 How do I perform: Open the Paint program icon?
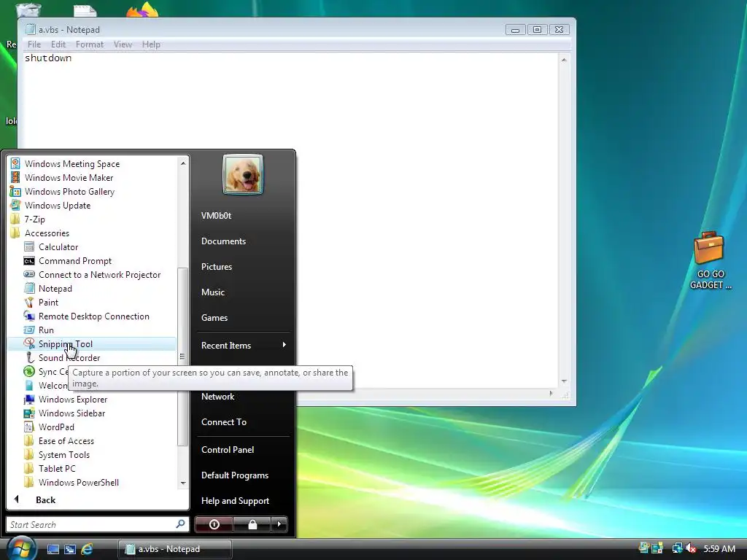pyautogui.click(x=29, y=303)
